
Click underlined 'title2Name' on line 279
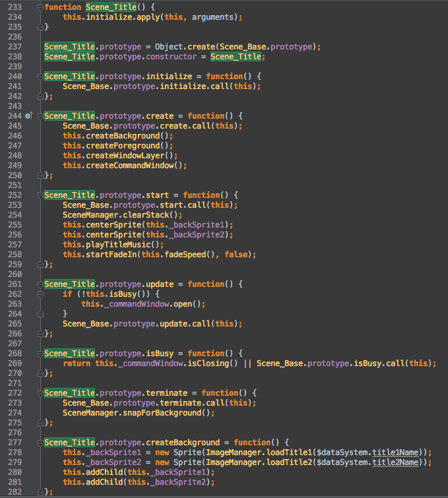tap(395, 462)
